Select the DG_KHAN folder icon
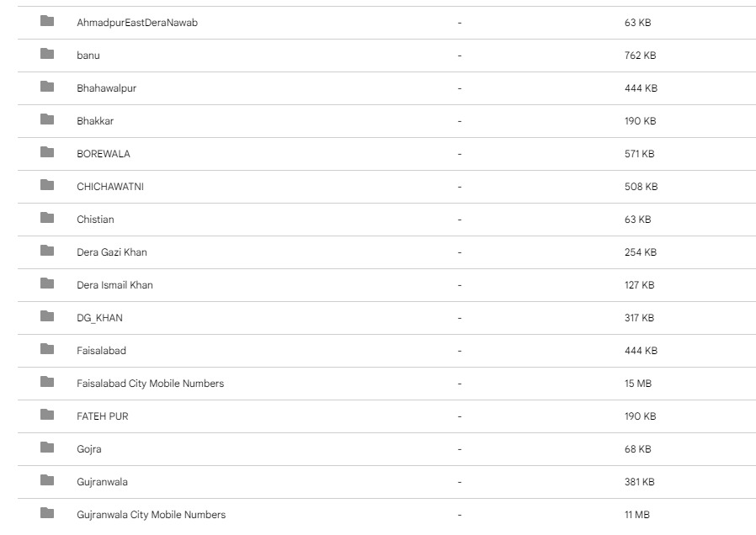Image resolution: width=756 pixels, height=535 pixels. (47, 316)
